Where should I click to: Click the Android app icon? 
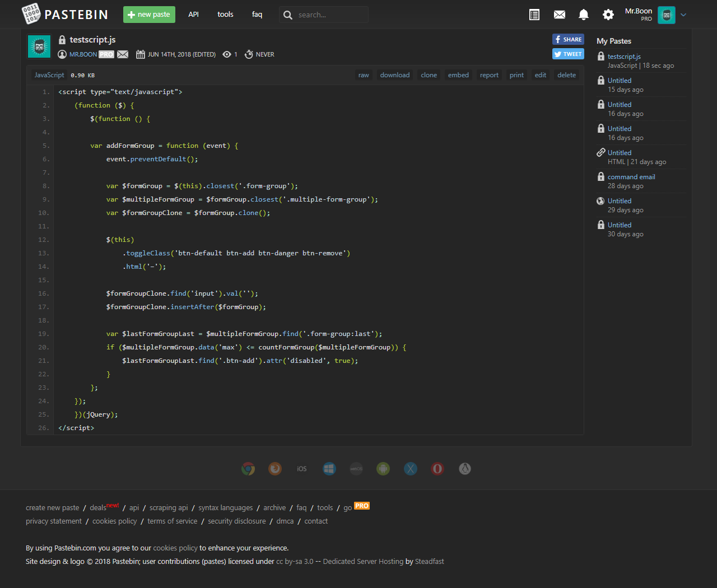(383, 469)
